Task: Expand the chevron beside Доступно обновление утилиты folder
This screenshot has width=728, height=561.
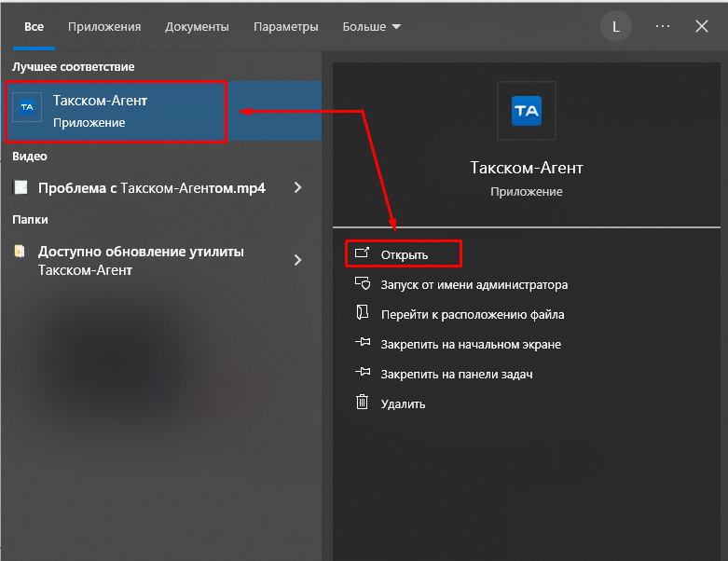Action: pos(298,260)
